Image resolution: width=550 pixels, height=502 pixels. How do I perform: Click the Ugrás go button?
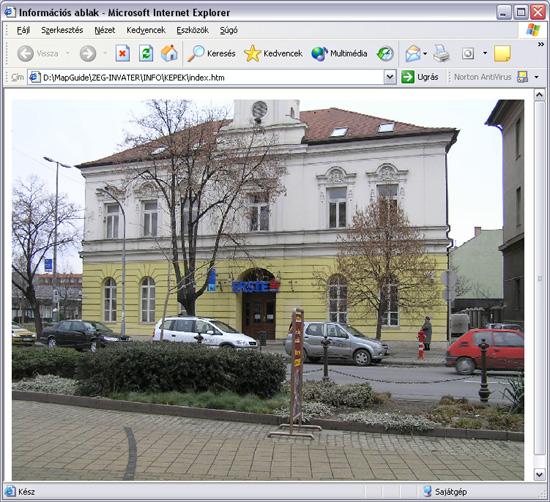(x=420, y=77)
